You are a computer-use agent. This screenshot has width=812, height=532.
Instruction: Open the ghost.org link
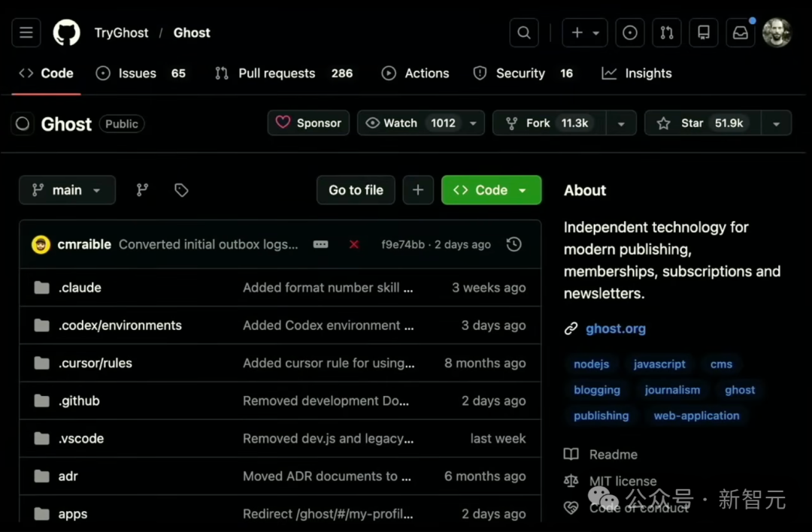coord(615,328)
